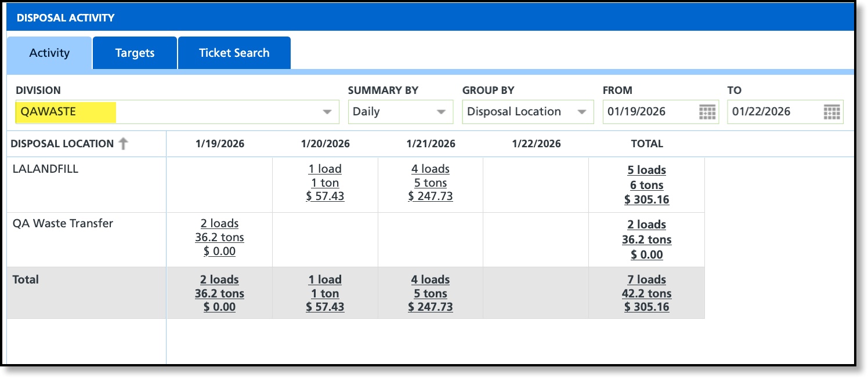The height and width of the screenshot is (378, 868).
Task: Click the 1/22/2026 column header
Action: click(x=536, y=144)
